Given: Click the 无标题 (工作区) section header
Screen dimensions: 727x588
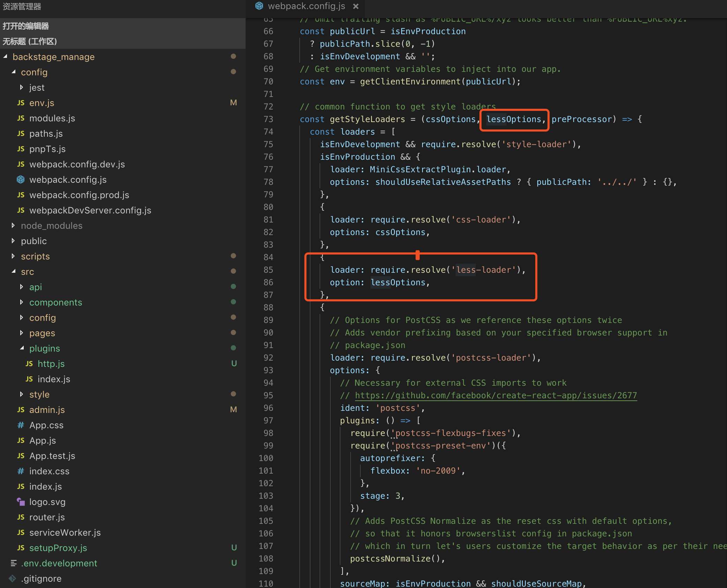Looking at the screenshot, I should tap(123, 41).
